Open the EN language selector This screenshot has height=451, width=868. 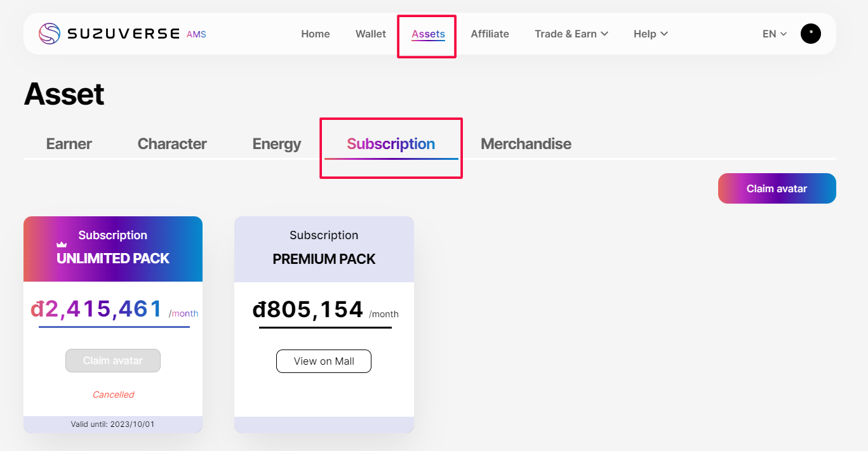775,34
